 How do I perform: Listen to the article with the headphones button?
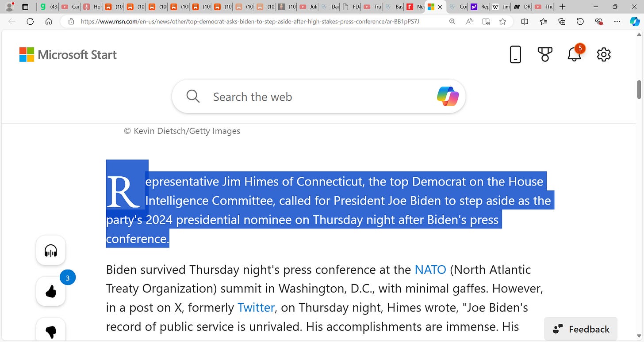click(51, 251)
